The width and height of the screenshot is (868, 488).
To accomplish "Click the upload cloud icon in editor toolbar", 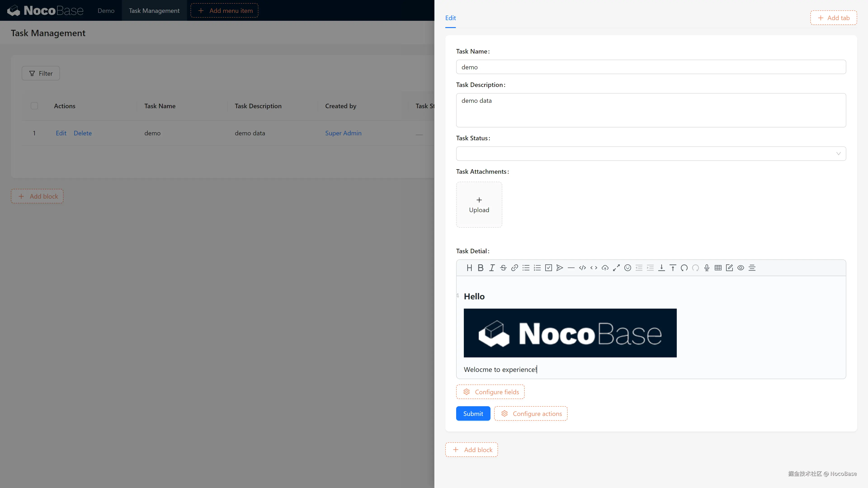I will point(605,268).
